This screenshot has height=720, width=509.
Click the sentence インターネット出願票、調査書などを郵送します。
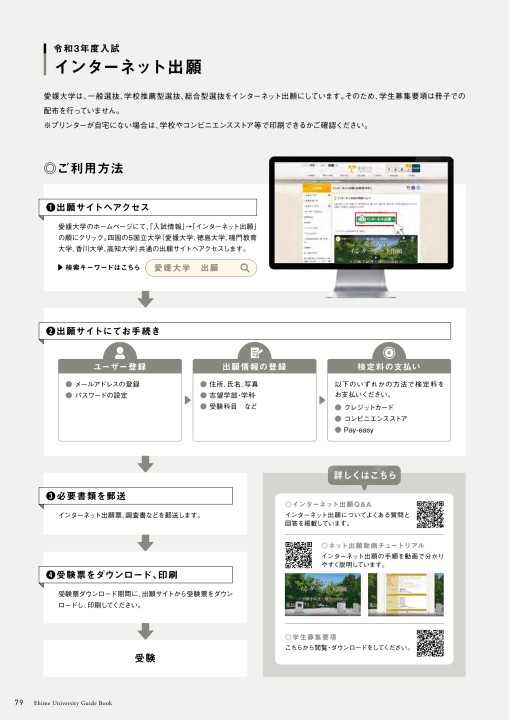(130, 515)
